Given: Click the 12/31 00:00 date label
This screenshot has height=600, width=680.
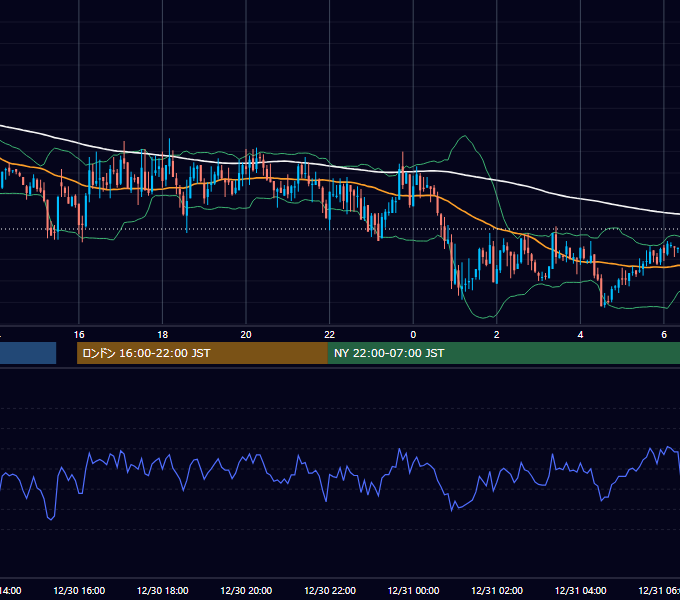Looking at the screenshot, I should pyautogui.click(x=413, y=590).
